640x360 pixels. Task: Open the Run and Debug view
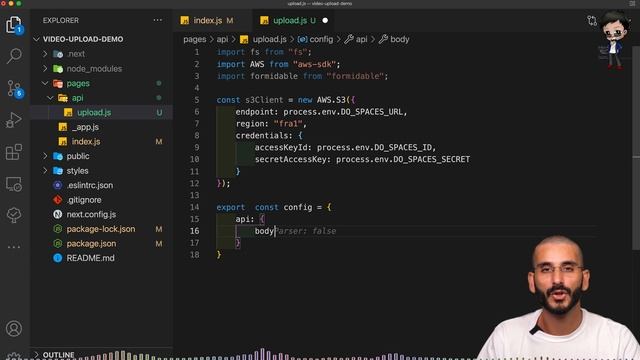coord(14,120)
